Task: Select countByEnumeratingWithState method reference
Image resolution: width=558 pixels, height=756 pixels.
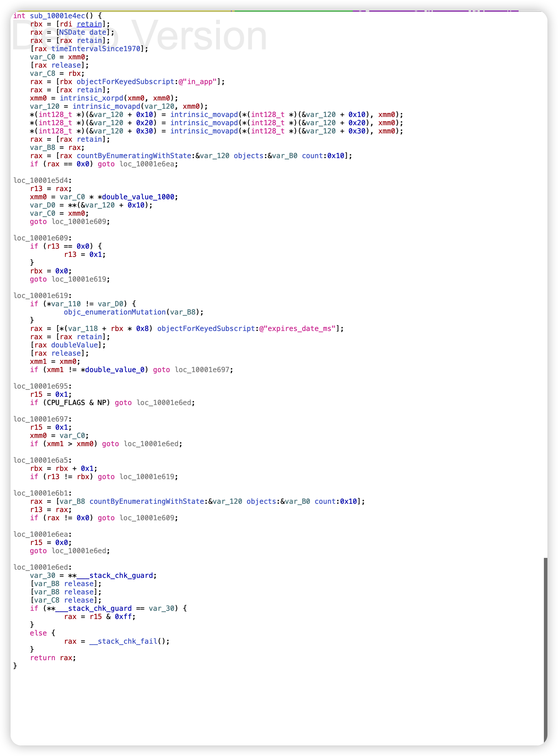Action: [133, 156]
